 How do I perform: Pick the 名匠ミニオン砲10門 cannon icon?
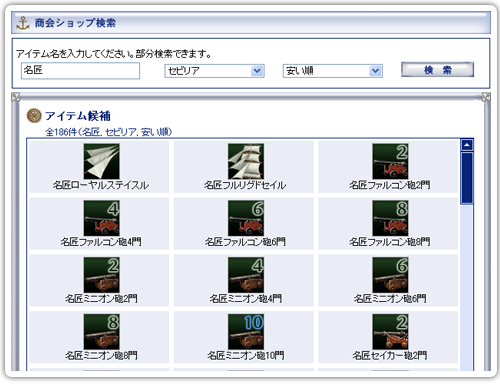tap(246, 331)
